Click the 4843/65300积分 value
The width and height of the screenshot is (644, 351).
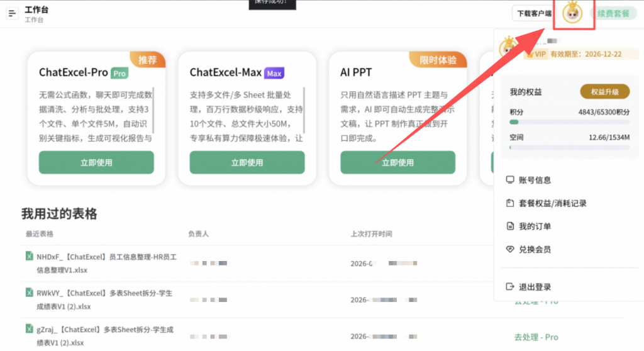coord(604,112)
